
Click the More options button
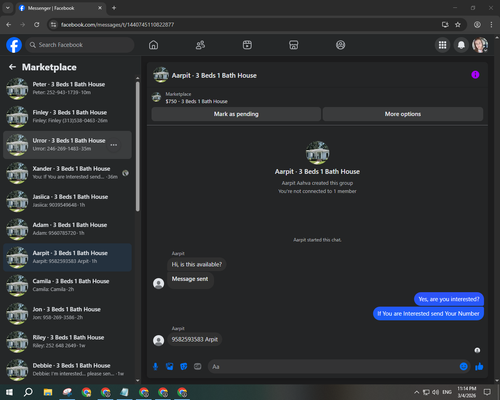tap(403, 114)
